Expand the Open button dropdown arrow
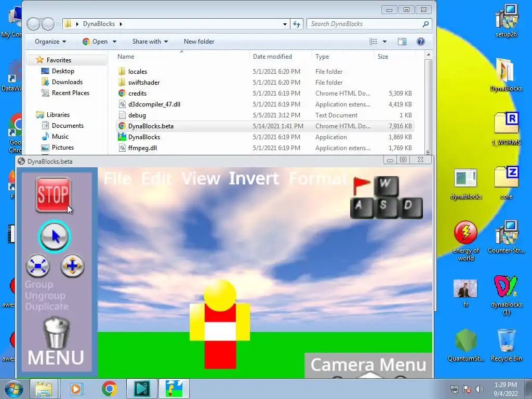 [x=115, y=42]
